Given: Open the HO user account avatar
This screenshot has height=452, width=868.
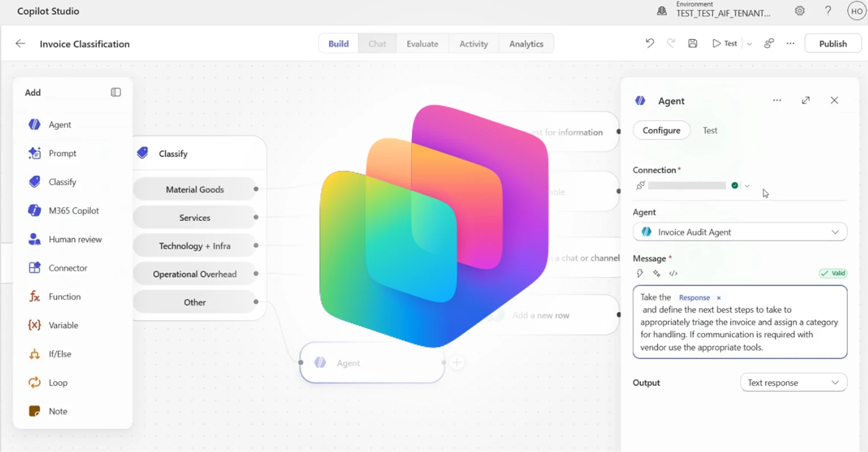Looking at the screenshot, I should tap(857, 11).
